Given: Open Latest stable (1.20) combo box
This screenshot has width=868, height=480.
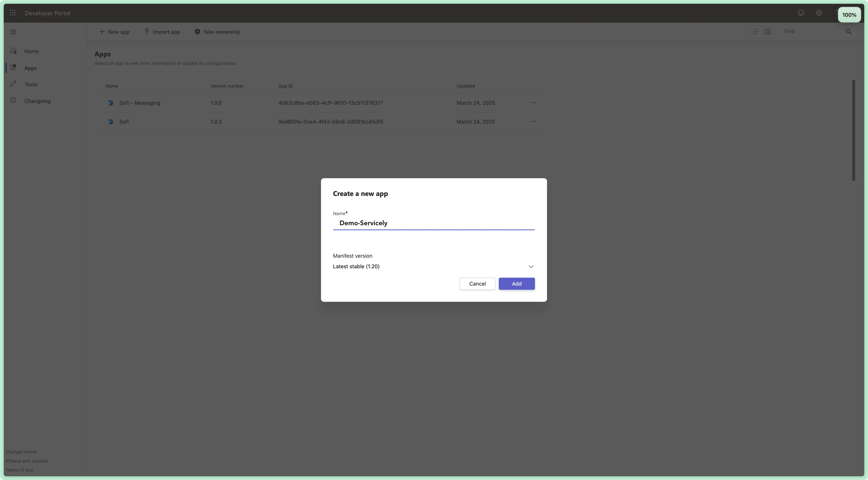Looking at the screenshot, I should click(434, 266).
